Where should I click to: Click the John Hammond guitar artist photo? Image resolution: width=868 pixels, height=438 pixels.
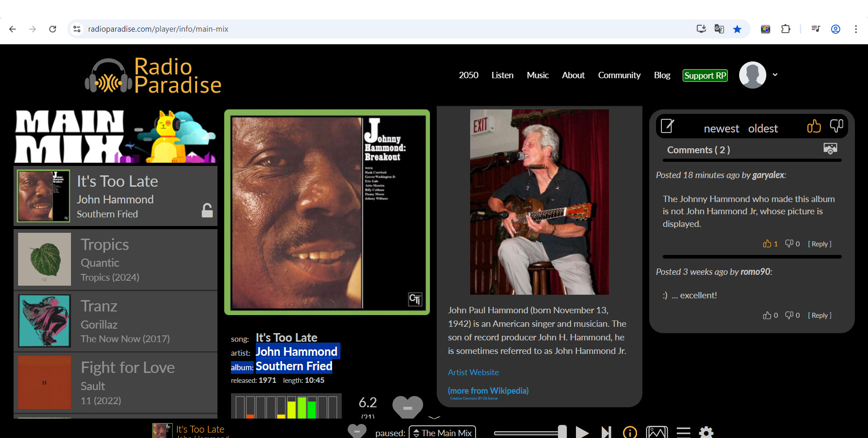click(539, 202)
